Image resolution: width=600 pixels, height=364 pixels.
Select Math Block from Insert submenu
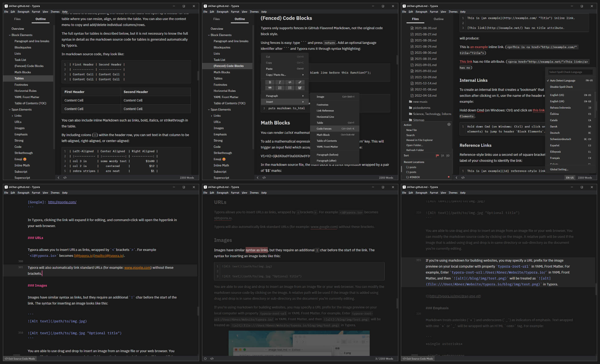point(335,135)
